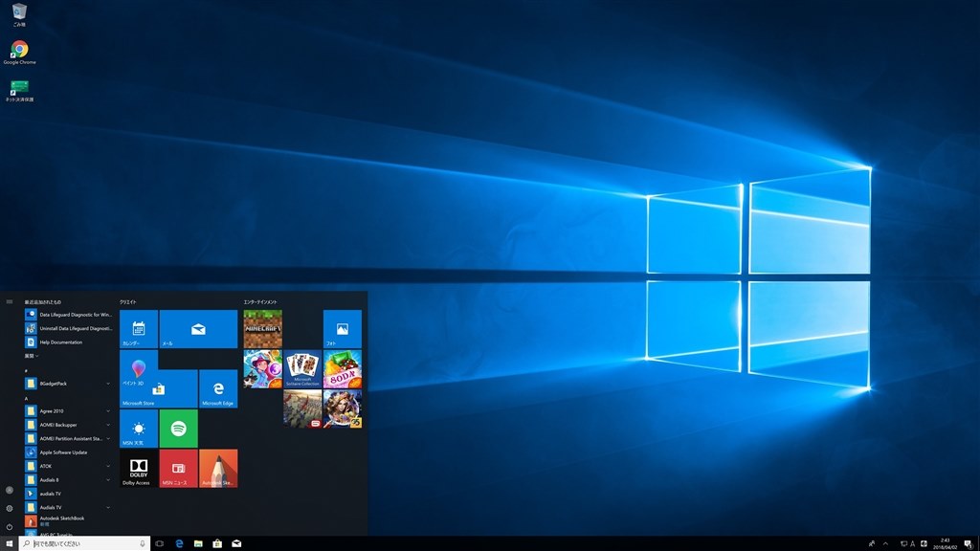This screenshot has height=551, width=980.
Task: Expand the Start menu hamburger navigation
Action: (10, 301)
